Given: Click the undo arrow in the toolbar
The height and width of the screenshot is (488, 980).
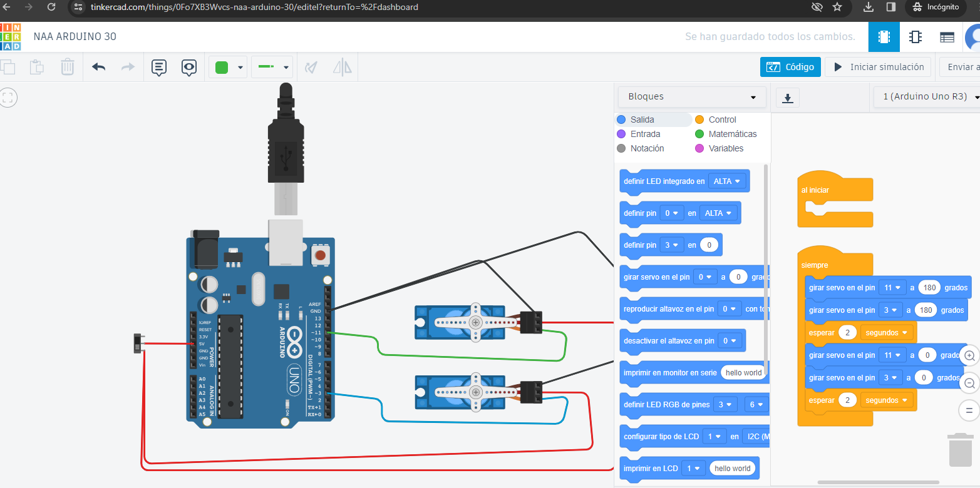Looking at the screenshot, I should coord(98,67).
